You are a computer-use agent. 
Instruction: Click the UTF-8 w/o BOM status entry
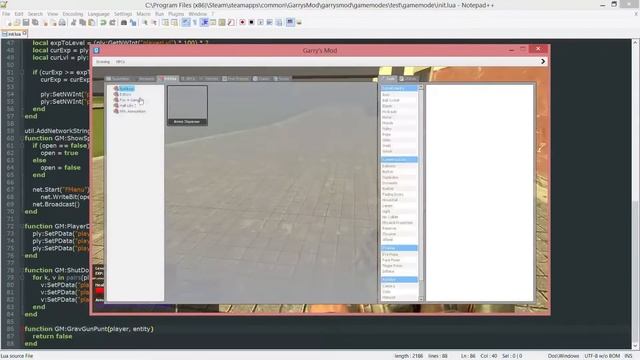pyautogui.click(x=602, y=356)
